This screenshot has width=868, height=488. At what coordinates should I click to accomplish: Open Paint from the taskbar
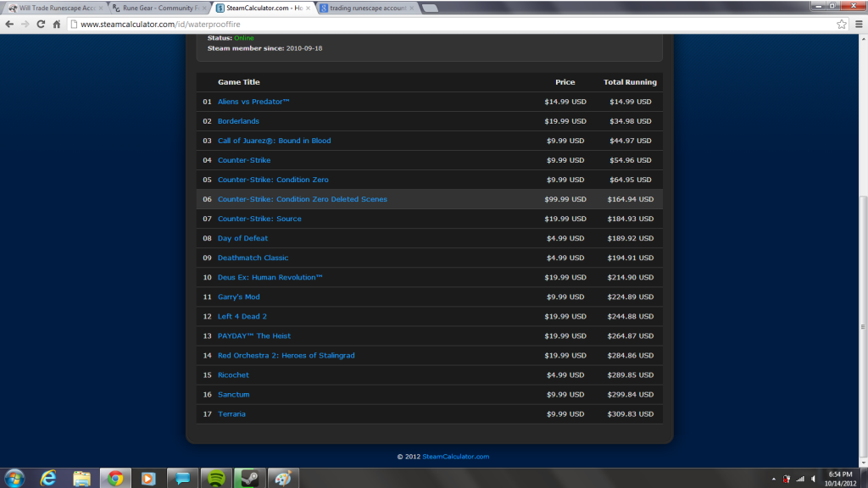[283, 477]
